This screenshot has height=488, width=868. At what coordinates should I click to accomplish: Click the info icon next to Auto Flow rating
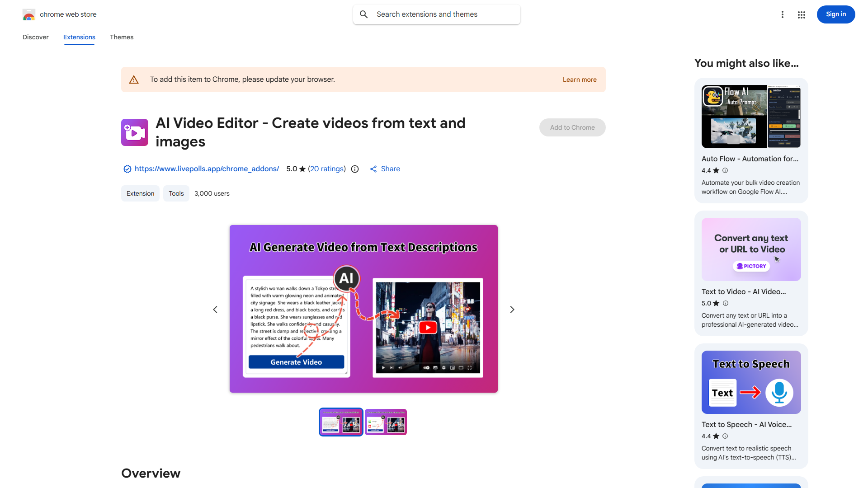[725, 170]
